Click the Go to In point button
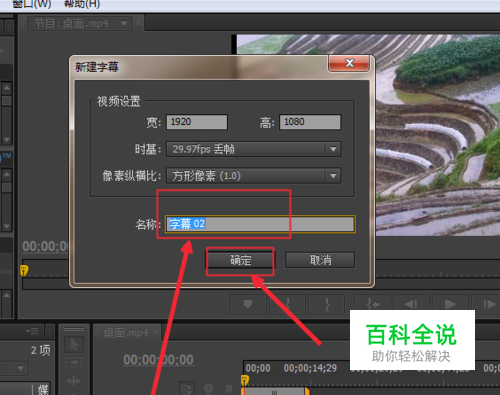 tap(372, 304)
